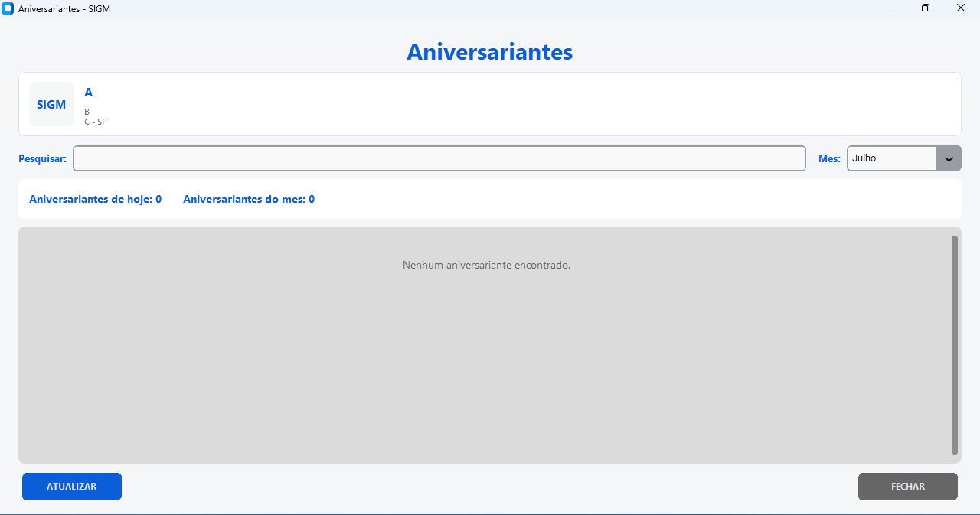Focus the Pesquisar search field
Screen dimensions: 980x515
point(439,158)
